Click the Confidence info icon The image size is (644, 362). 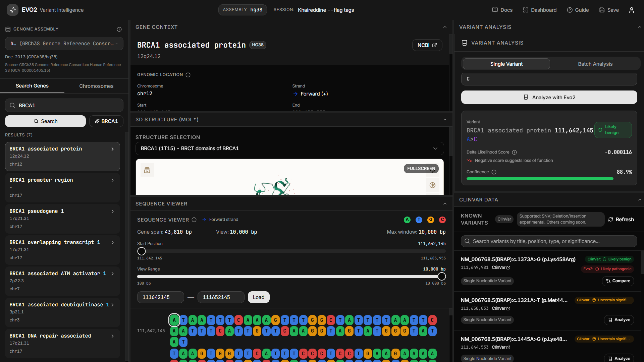click(x=494, y=172)
